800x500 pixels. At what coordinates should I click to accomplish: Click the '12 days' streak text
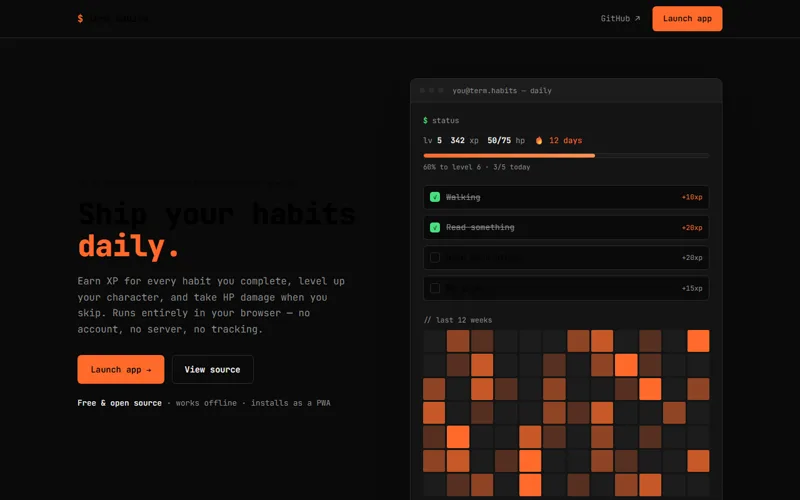565,140
